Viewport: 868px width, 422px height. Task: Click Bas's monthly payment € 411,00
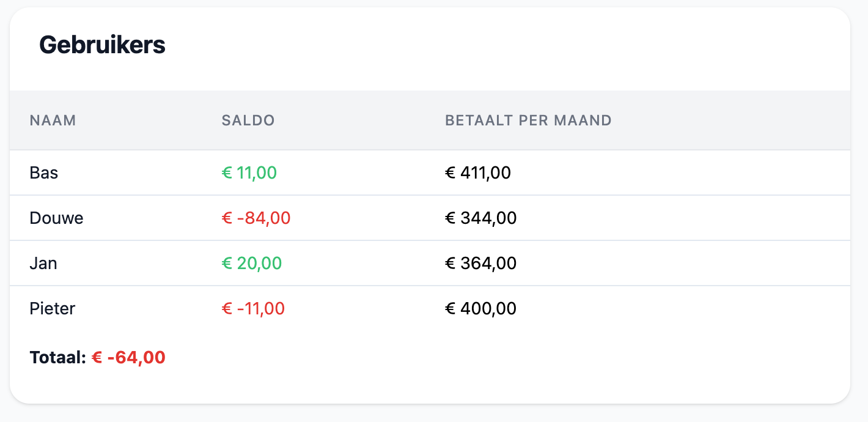pos(477,172)
